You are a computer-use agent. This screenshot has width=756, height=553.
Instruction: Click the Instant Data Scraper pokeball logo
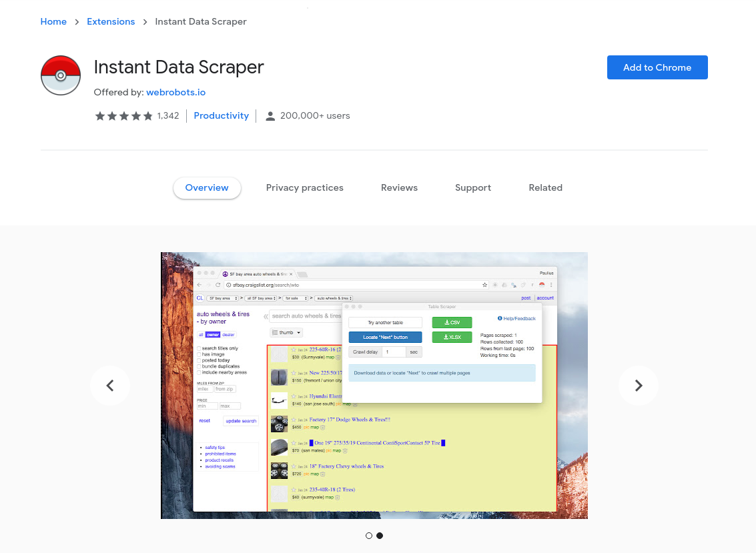61,75
